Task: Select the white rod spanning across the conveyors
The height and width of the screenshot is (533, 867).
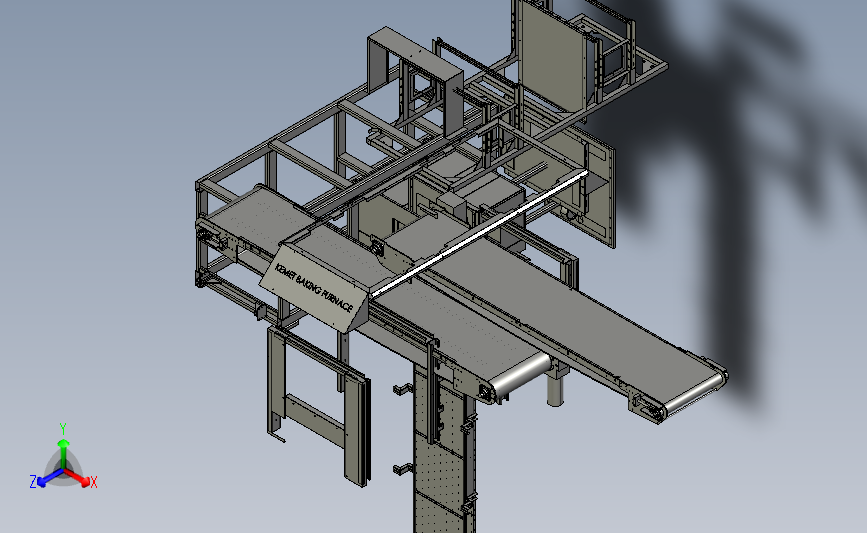Action: tap(479, 233)
